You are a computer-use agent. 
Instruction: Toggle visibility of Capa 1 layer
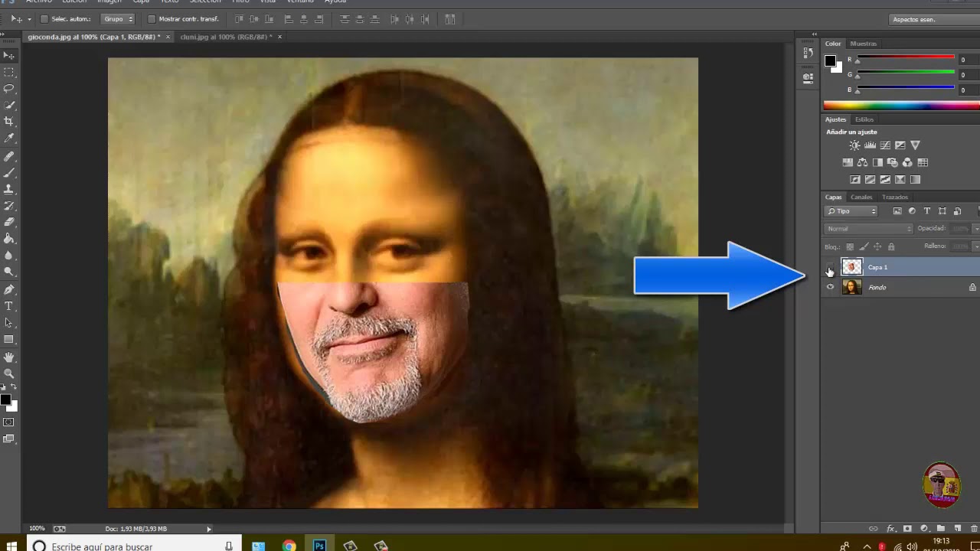(830, 267)
